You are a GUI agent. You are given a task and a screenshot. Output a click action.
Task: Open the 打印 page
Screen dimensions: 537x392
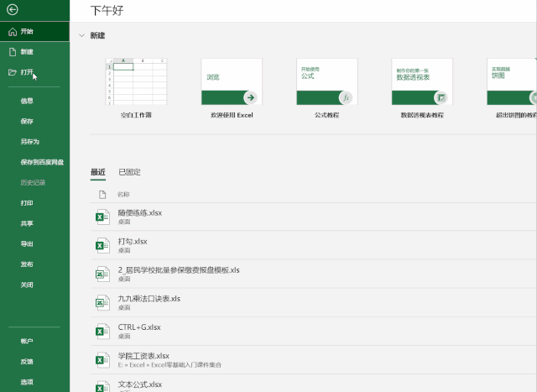[x=34, y=203]
